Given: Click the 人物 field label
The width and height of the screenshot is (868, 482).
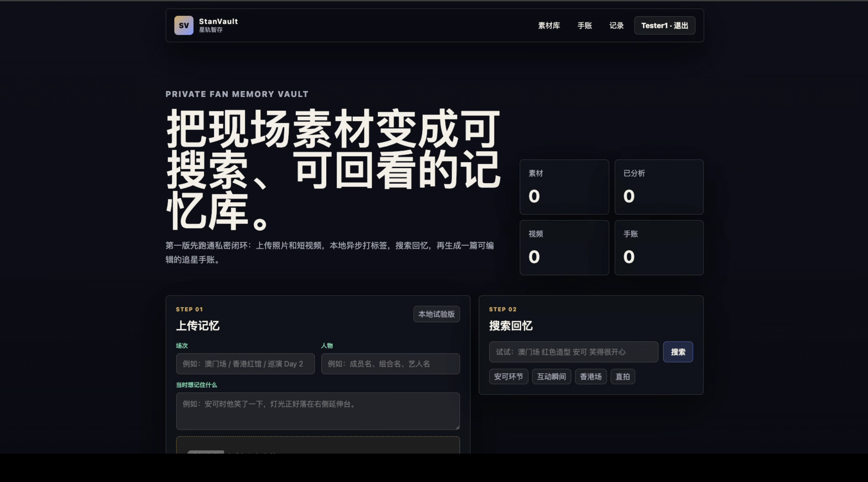Looking at the screenshot, I should (x=327, y=345).
